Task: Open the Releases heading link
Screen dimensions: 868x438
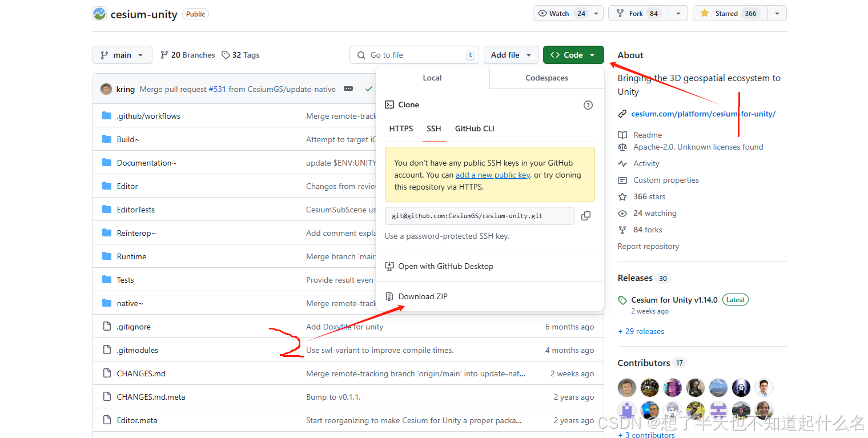Action: (635, 278)
